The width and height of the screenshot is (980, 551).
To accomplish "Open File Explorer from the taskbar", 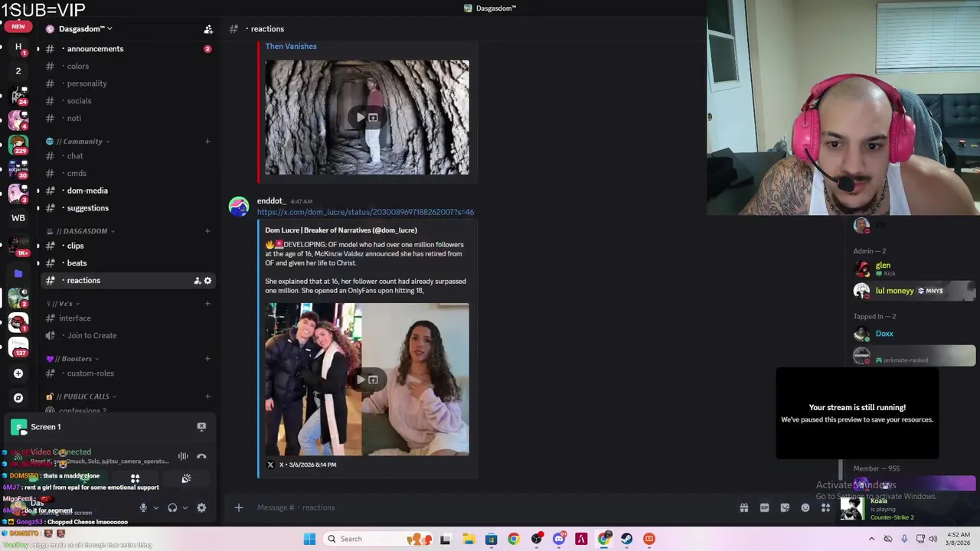I will [x=469, y=539].
